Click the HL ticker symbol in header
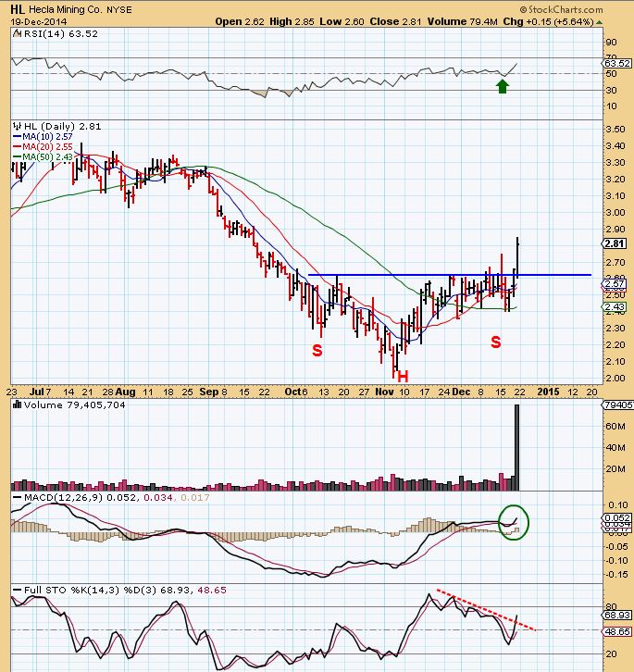The height and width of the screenshot is (672, 634). click(x=18, y=9)
